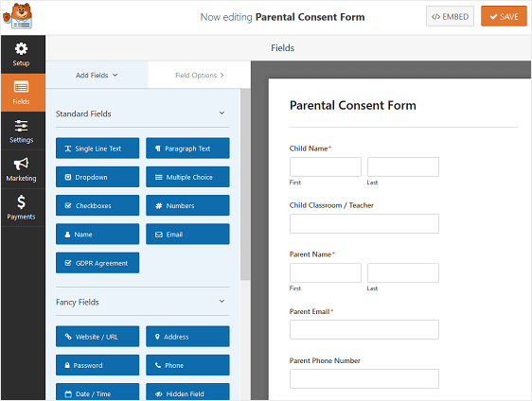The image size is (532, 401).
Task: Click the Child Name label
Action: (x=309, y=148)
